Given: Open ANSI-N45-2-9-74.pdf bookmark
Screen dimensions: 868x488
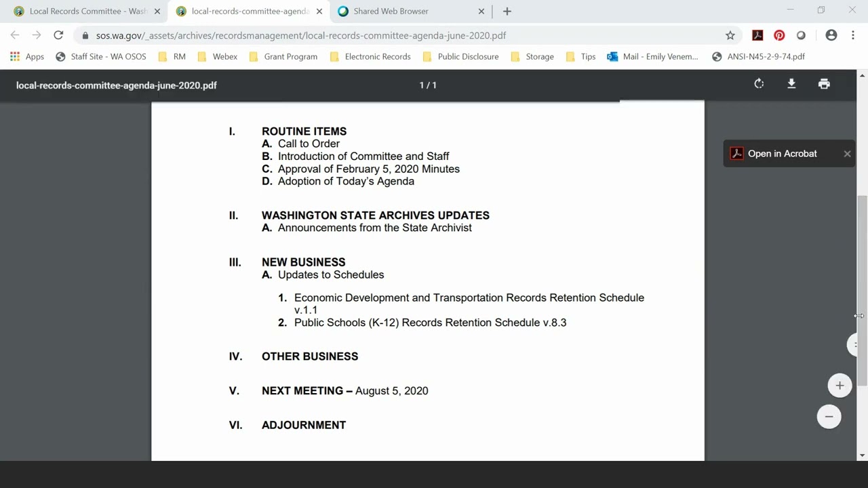Looking at the screenshot, I should [x=758, y=57].
